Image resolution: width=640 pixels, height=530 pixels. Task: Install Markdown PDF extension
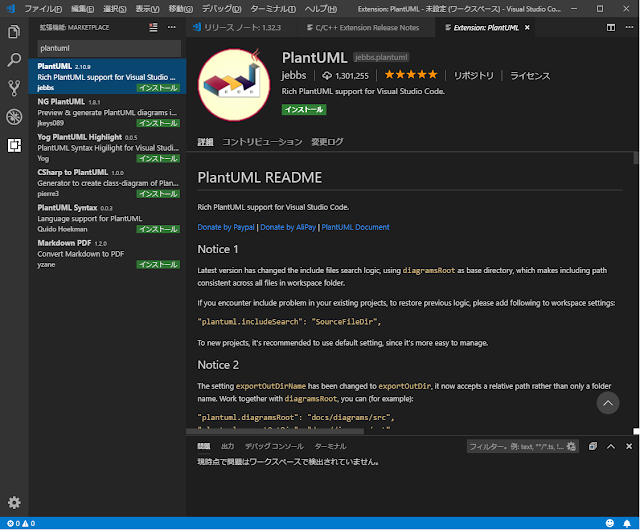[158, 264]
